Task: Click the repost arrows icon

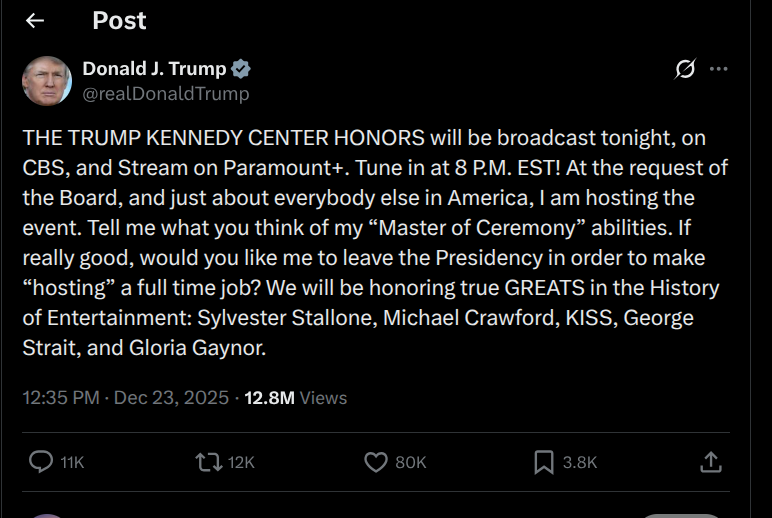Action: click(x=208, y=461)
